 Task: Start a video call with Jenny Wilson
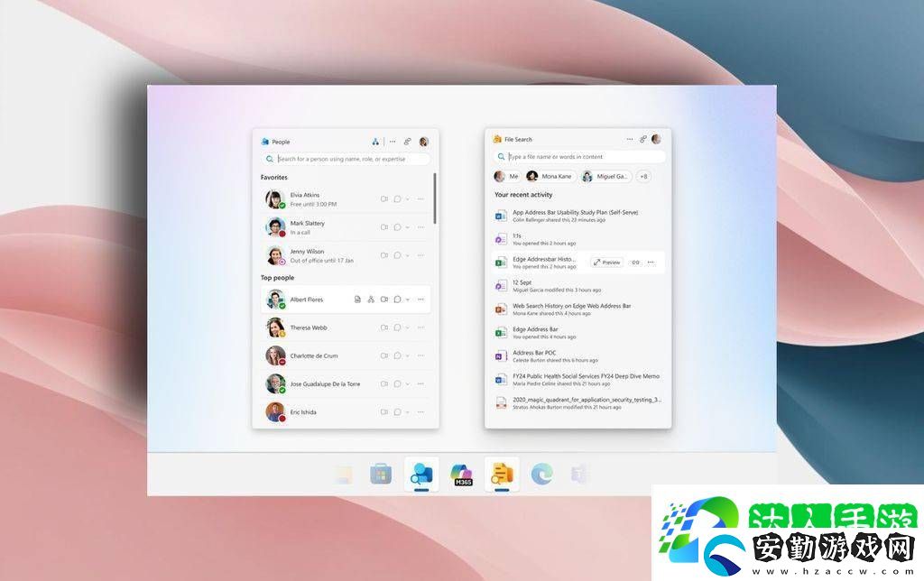pyautogui.click(x=384, y=255)
